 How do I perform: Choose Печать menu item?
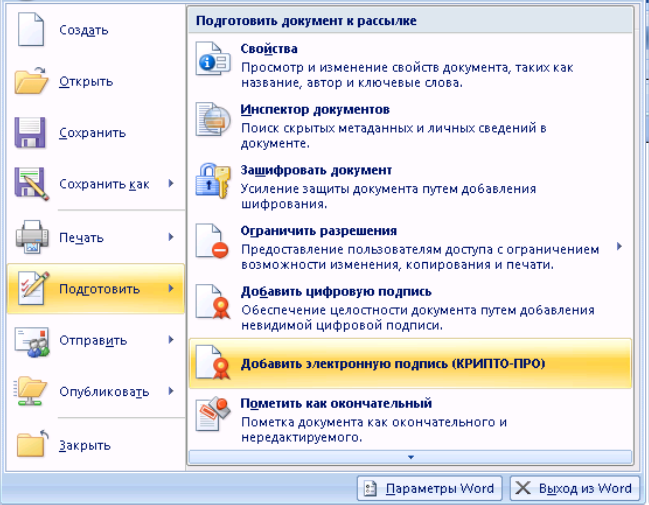click(96, 237)
